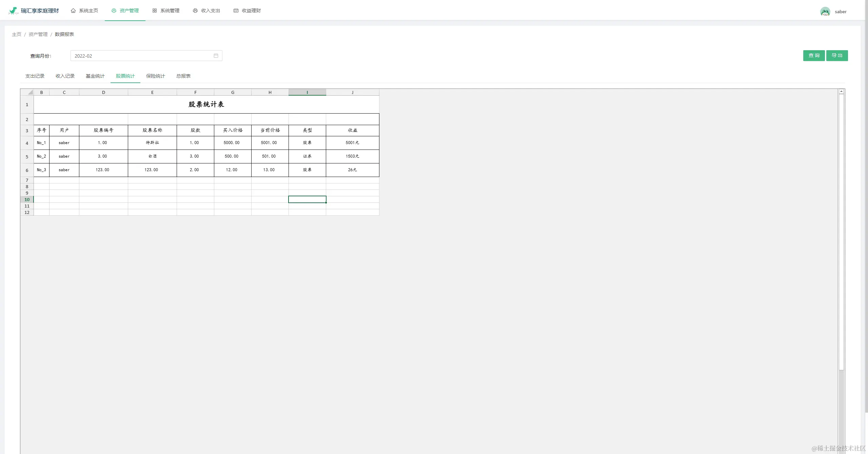Select row header 6

[27, 170]
